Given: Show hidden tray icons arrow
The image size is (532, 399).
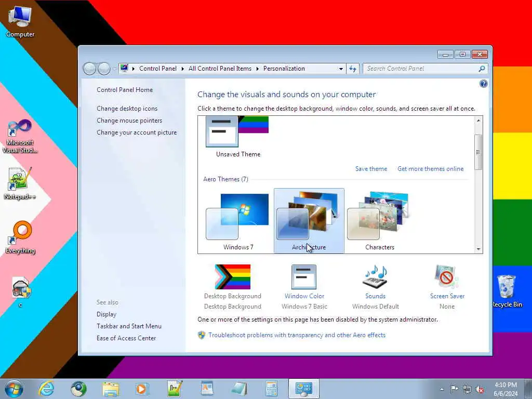Looking at the screenshot, I should click(x=442, y=390).
